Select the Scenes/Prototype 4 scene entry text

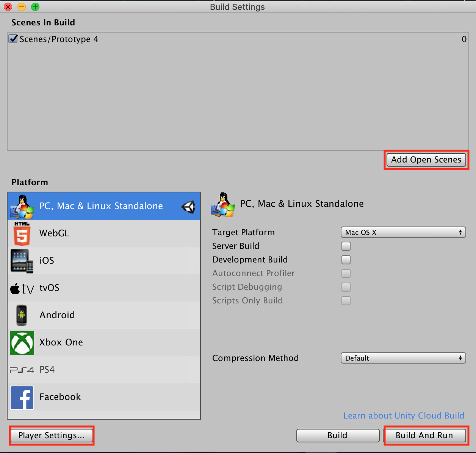(59, 39)
